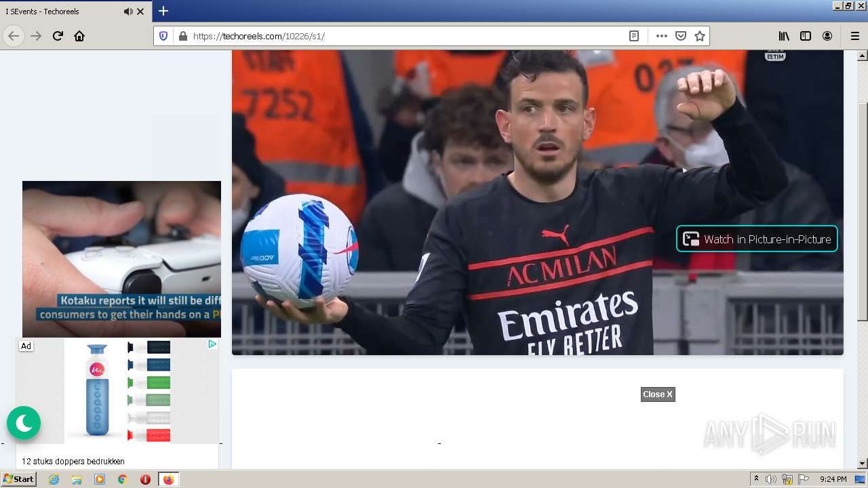
Task: Open the volume control in tray
Action: 771,479
